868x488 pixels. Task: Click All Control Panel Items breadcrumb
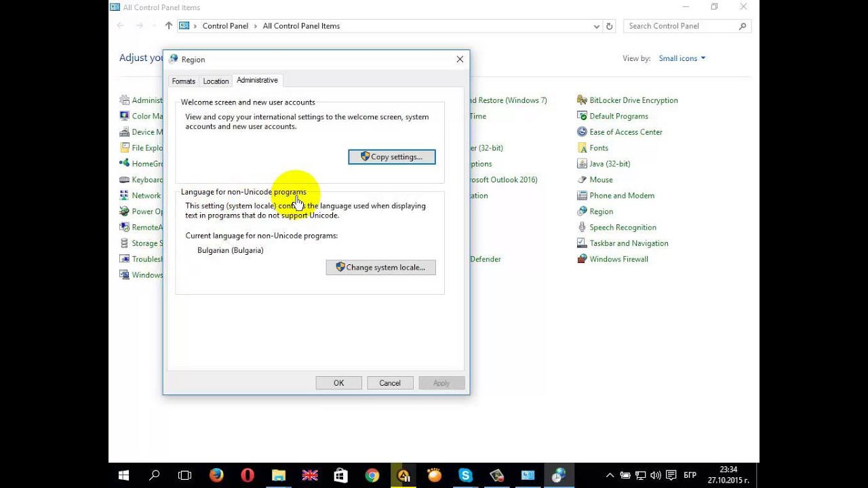[301, 26]
